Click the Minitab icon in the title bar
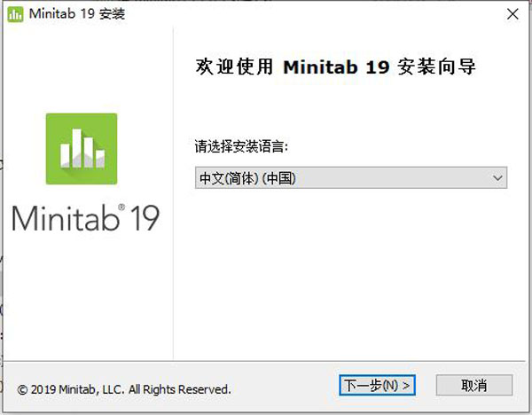The image size is (532, 415). (x=15, y=14)
